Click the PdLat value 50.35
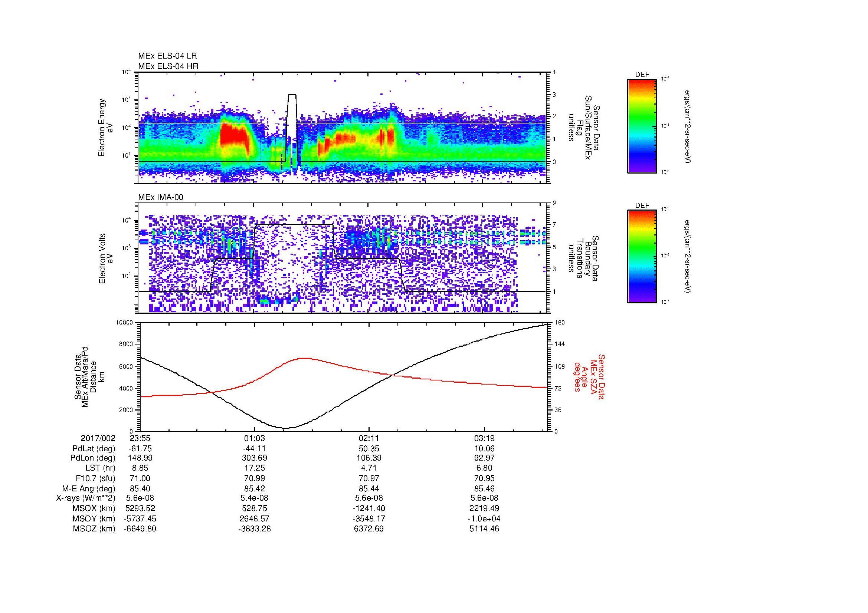Screen dimensions: 868x613 [369, 449]
